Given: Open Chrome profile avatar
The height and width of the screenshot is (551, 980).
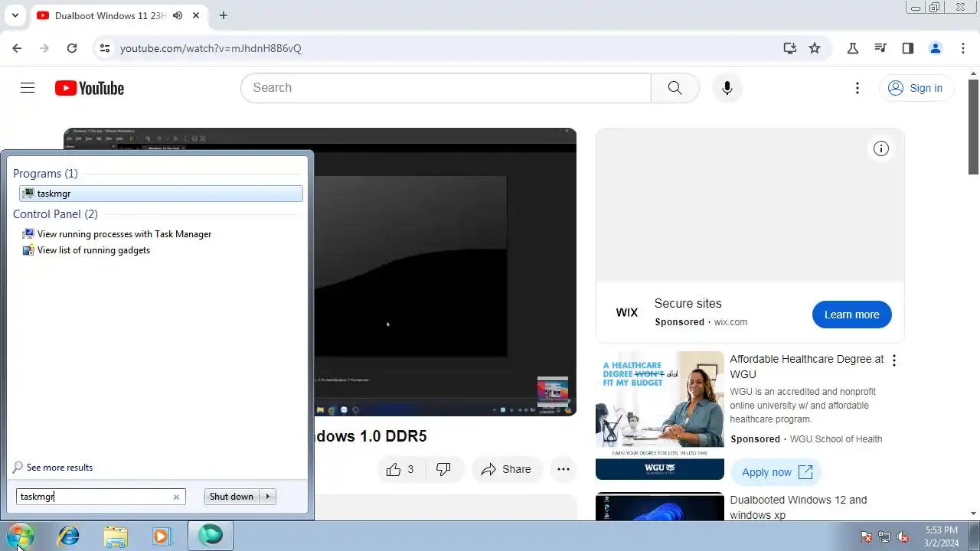Looking at the screenshot, I should click(x=936, y=48).
